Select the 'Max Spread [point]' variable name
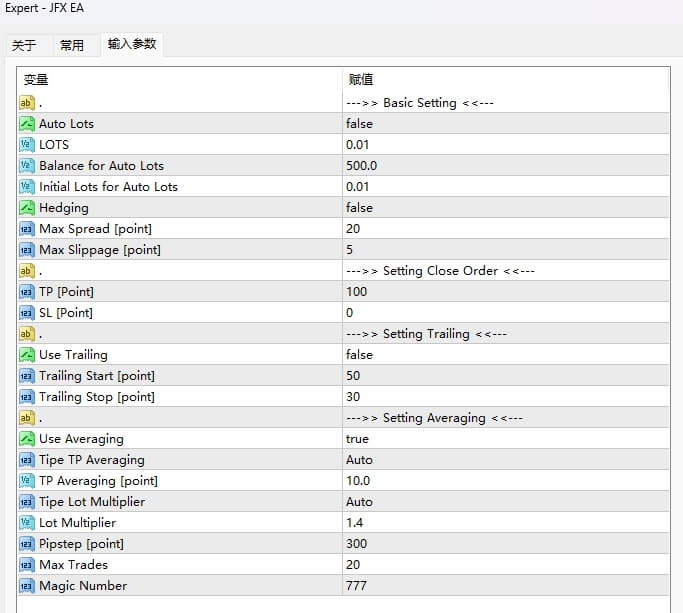Viewport: 683px width, 613px height. click(x=95, y=229)
